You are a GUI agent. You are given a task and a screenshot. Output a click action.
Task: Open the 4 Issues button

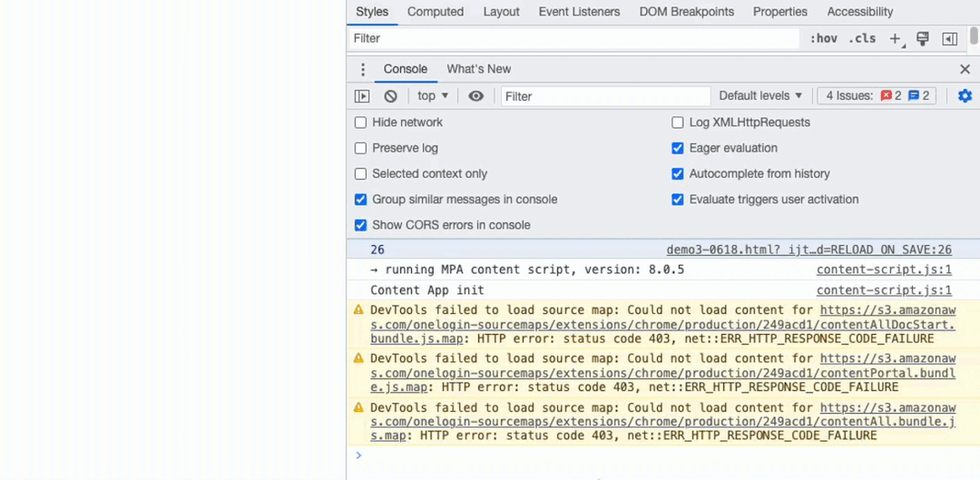[x=877, y=95]
